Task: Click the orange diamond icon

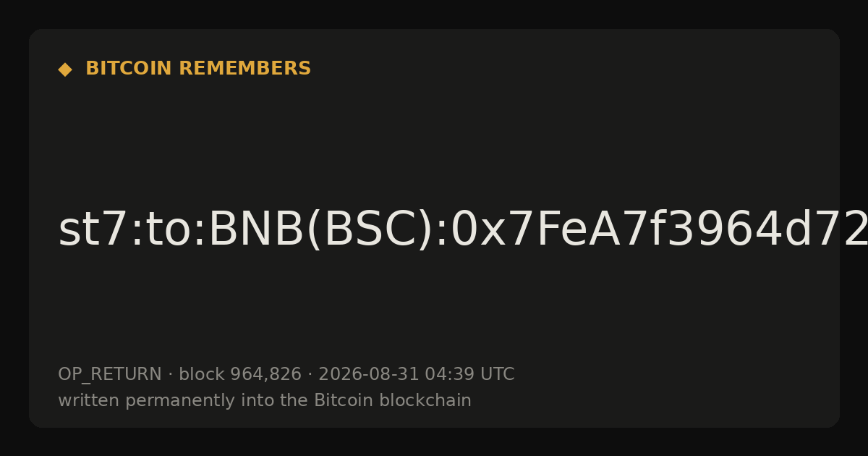Action: click(x=65, y=69)
